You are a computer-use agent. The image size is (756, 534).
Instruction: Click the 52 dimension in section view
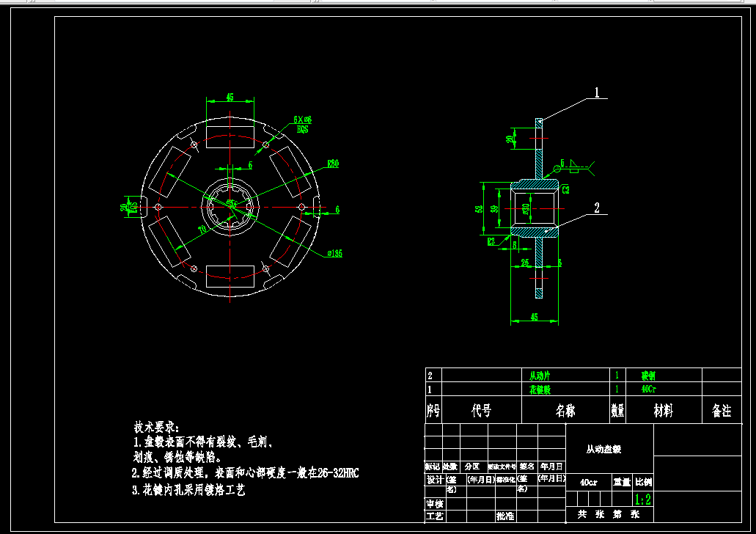[x=479, y=209]
